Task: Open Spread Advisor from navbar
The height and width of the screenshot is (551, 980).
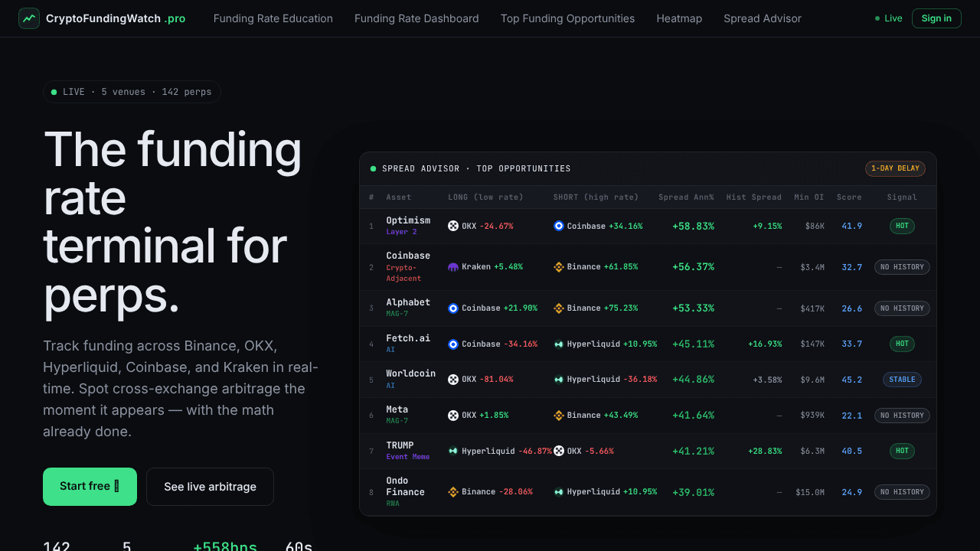Action: 763,18
